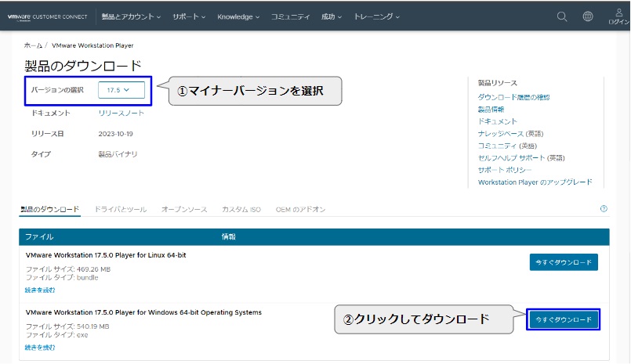Click the login user icon
631x364 pixels.
click(619, 16)
